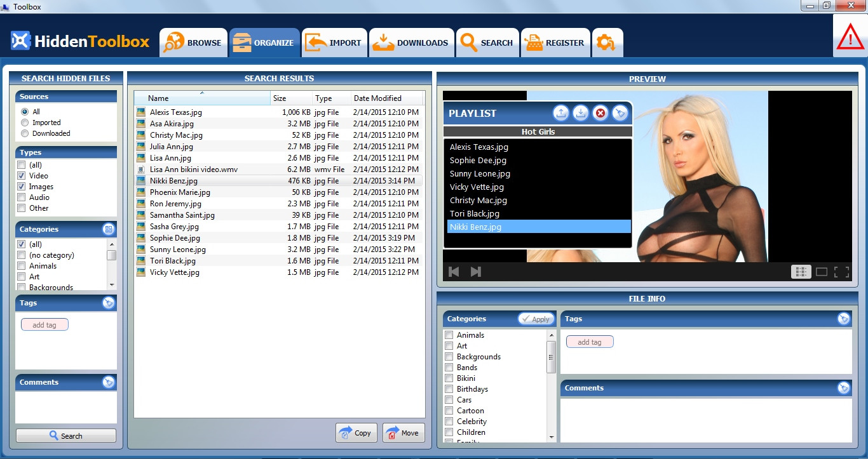Image resolution: width=868 pixels, height=459 pixels.
Task: Click the scroll up arrow in File Info Categories list
Action: (551, 335)
